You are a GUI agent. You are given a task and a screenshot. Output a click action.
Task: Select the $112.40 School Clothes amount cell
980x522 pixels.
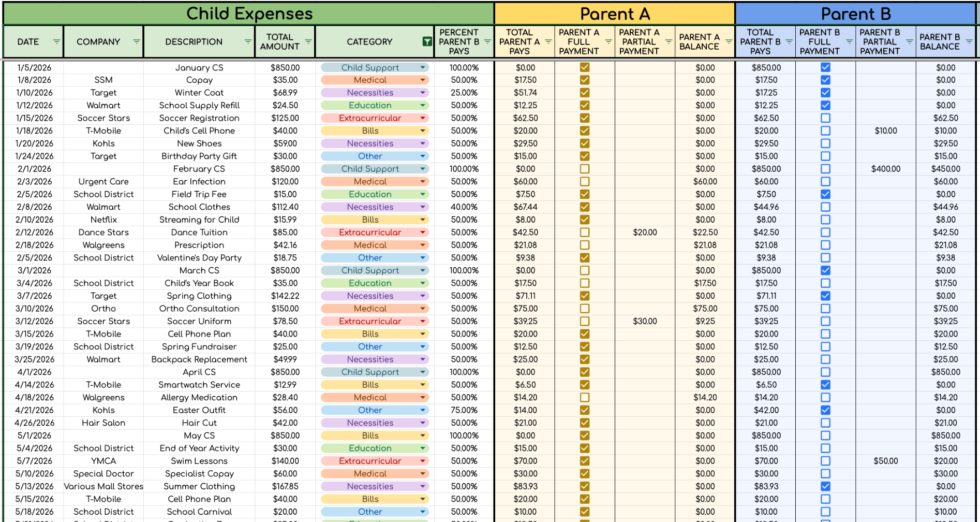tap(285, 207)
